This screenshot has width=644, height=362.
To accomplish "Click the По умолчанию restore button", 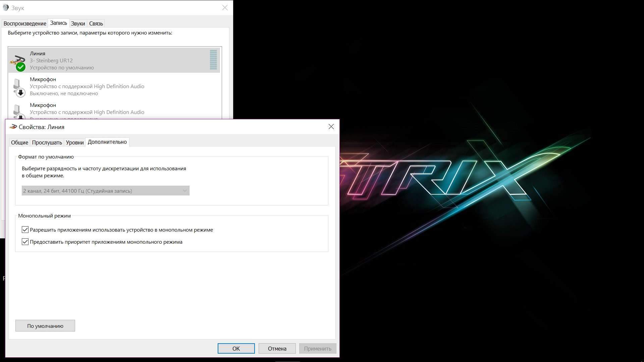I will click(45, 326).
